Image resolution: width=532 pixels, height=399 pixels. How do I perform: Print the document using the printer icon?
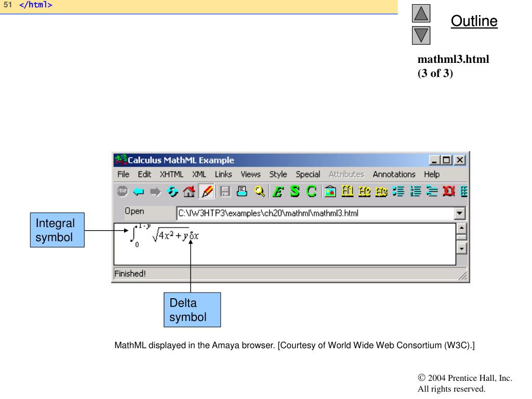(x=242, y=191)
